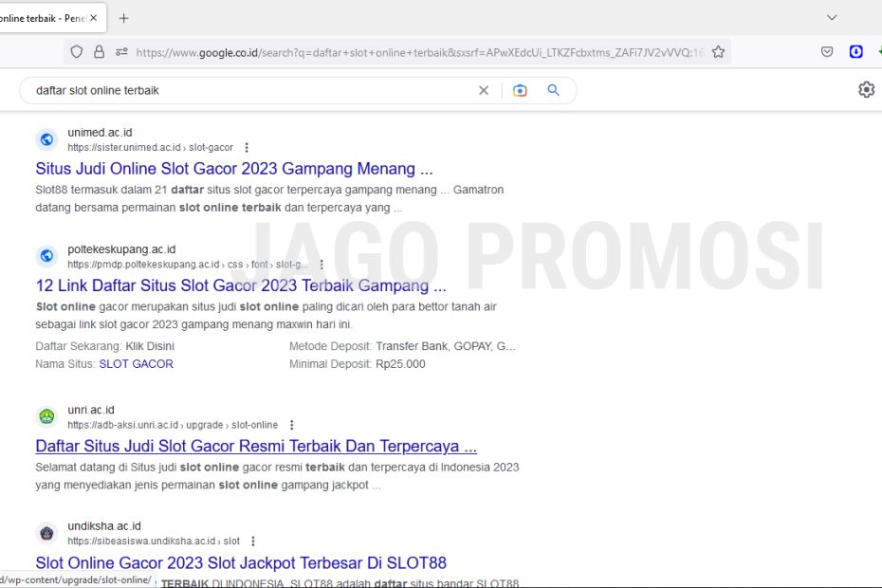
Task: Click the poltekeskupang.ac.id globe favicon
Action: tap(46, 256)
